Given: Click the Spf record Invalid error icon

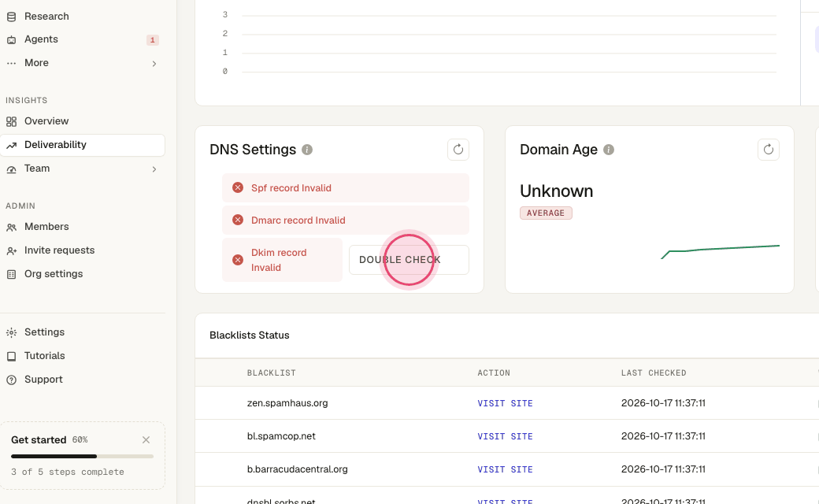Looking at the screenshot, I should 238,187.
